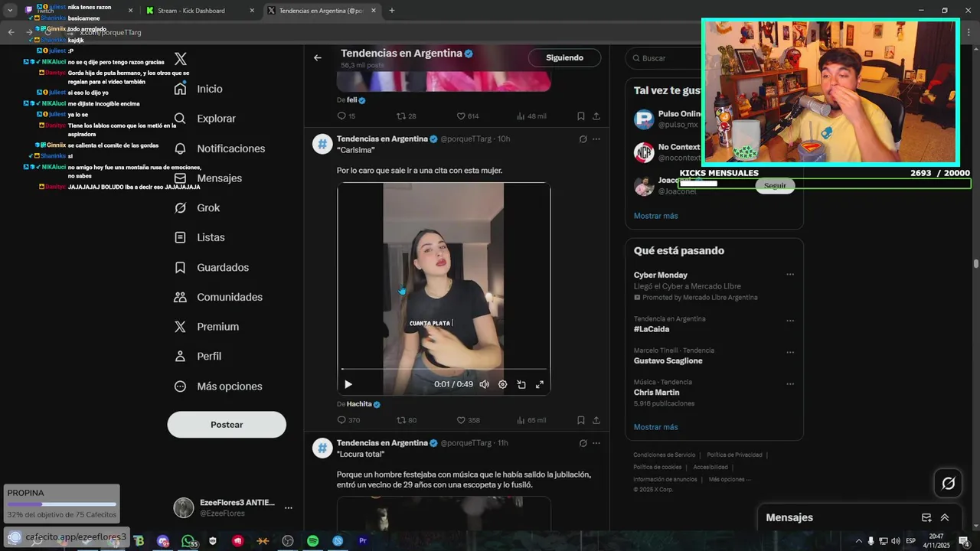Viewport: 980px width, 551px height.
Task: Expand the Mensajes drawer
Action: tap(945, 518)
